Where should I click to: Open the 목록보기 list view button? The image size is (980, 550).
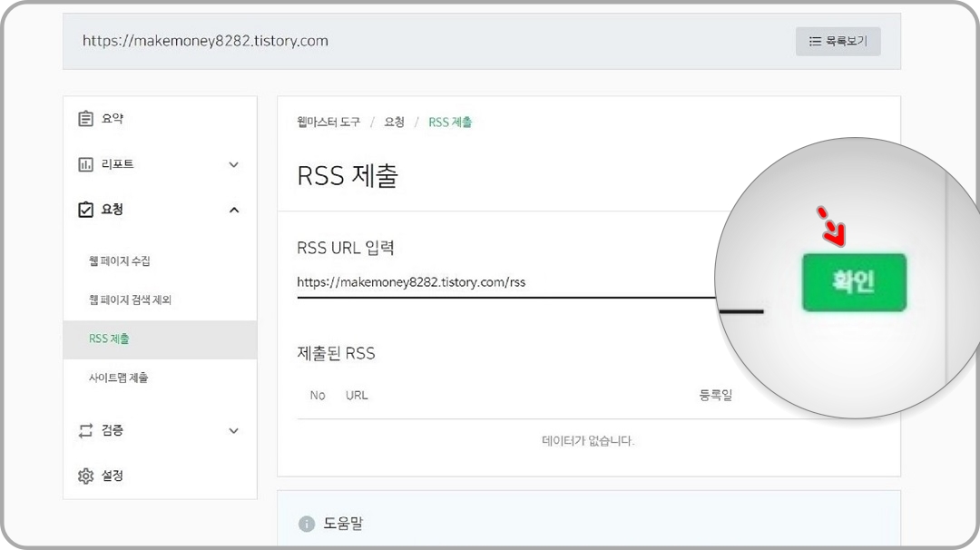(838, 41)
